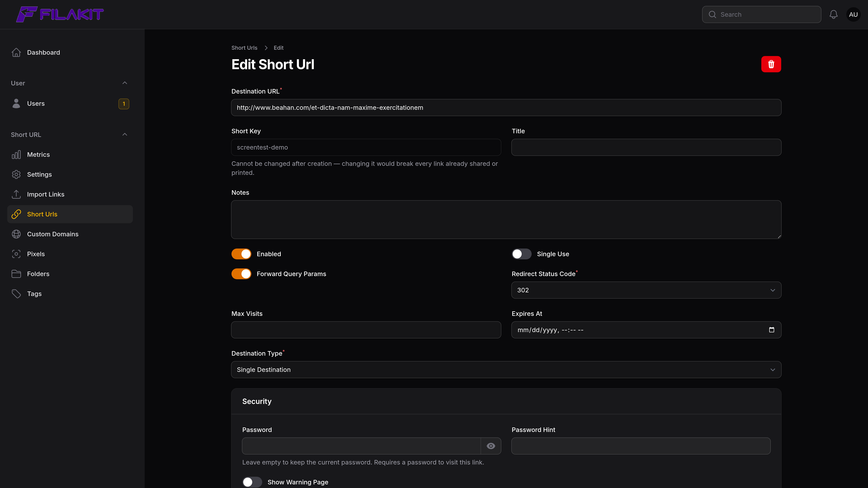Image resolution: width=868 pixels, height=488 pixels.
Task: Click the Max Visits field
Action: coord(366,330)
